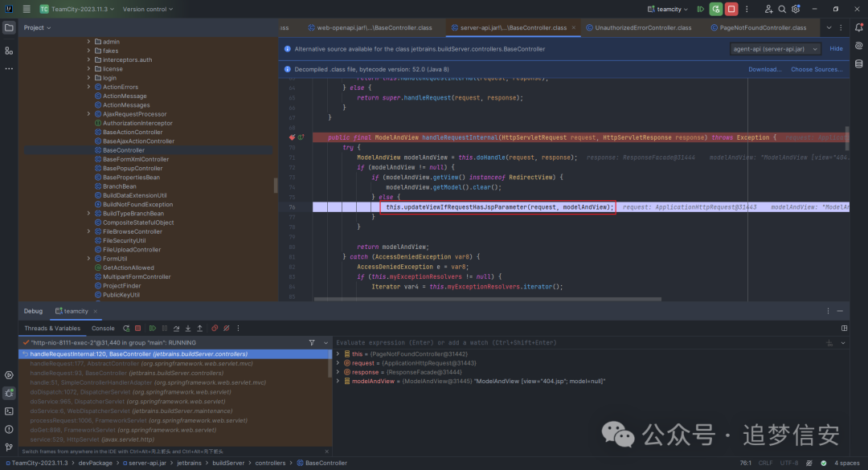
Task: Show more tool windows on left stripe
Action: 9,68
